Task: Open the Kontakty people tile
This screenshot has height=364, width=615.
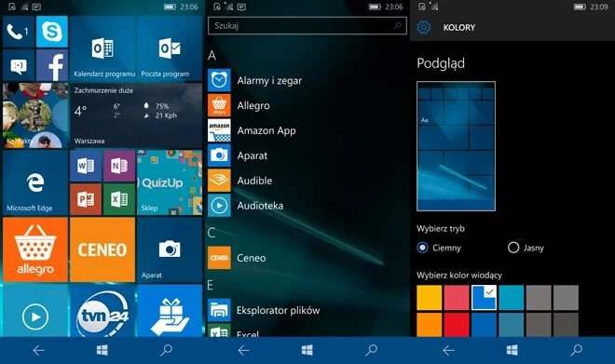Action: pos(35,115)
